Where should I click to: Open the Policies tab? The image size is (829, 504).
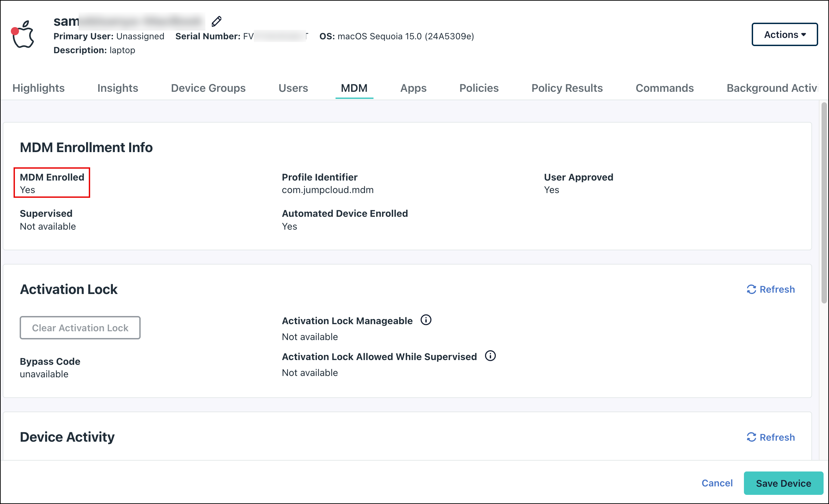pos(479,88)
